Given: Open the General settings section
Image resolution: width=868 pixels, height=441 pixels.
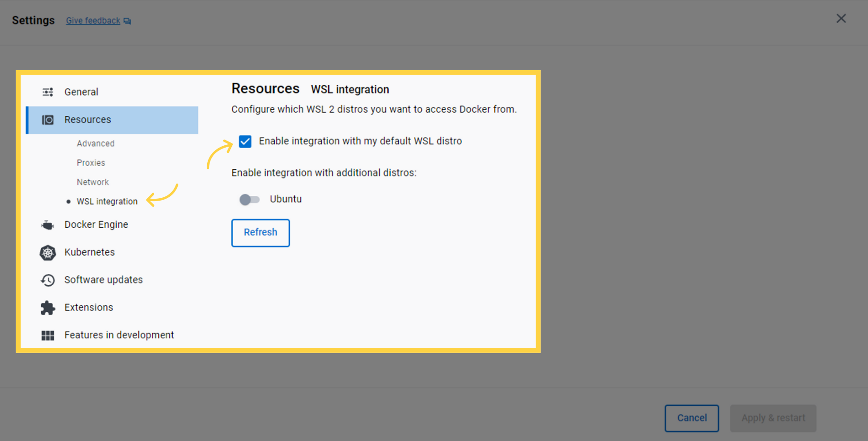Looking at the screenshot, I should pos(112,92).
